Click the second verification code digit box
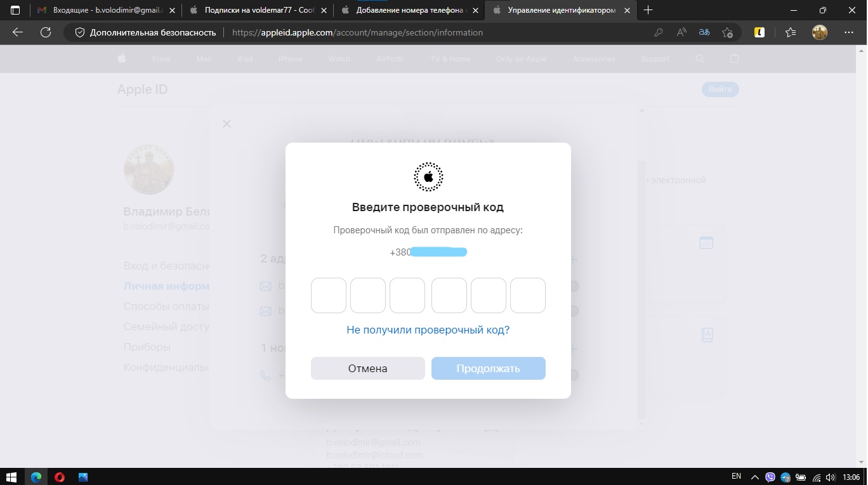 [x=368, y=295]
